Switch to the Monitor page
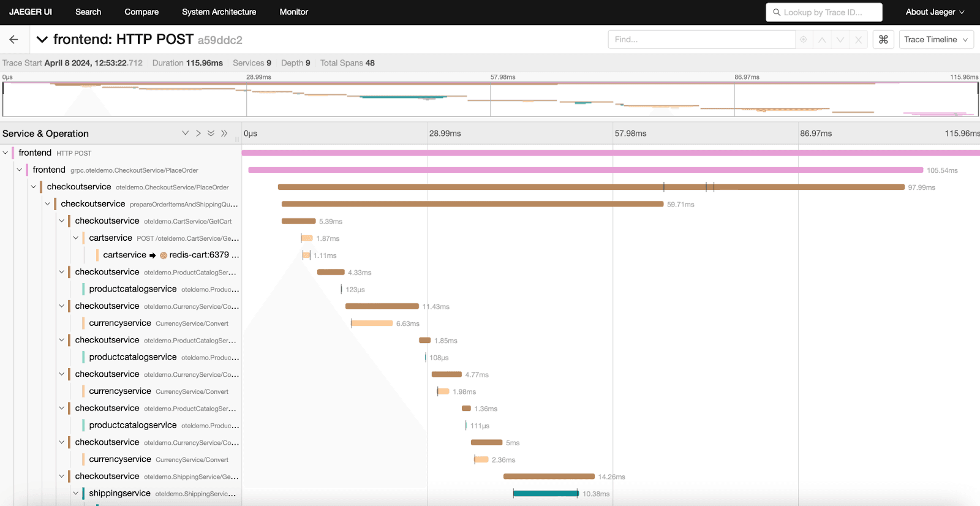This screenshot has width=980, height=506. [x=293, y=12]
